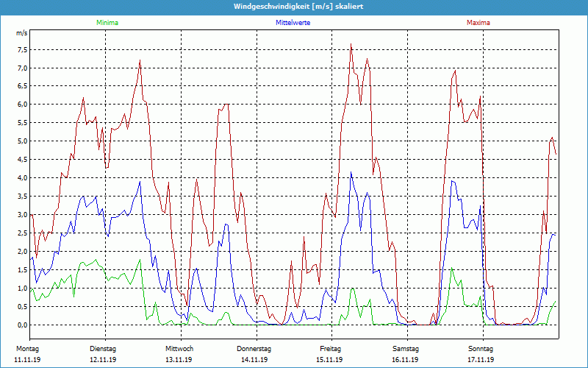
Task: Click the 'Montag' day label
Action: tap(27, 349)
